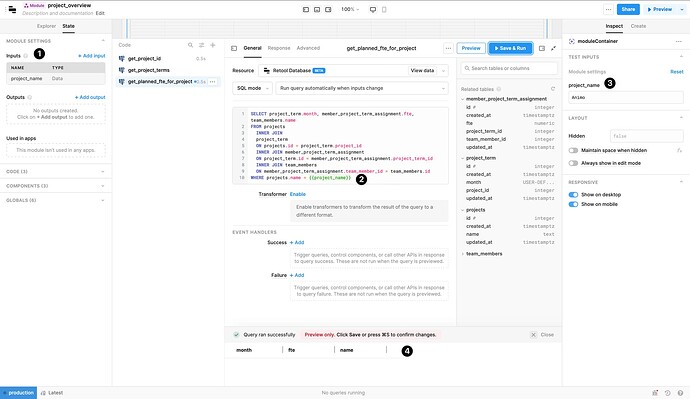Toggle the query list sidebar icon

[234, 48]
